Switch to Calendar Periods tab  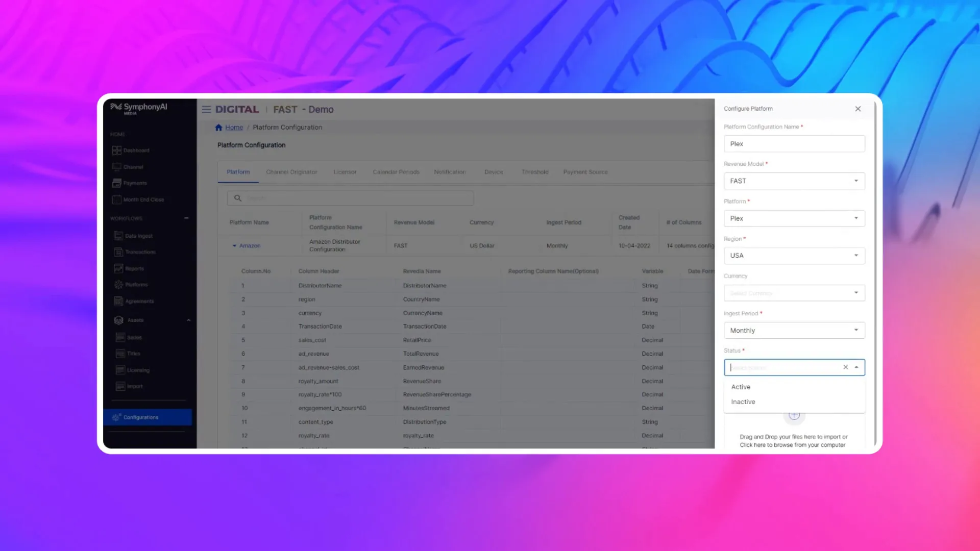(396, 172)
